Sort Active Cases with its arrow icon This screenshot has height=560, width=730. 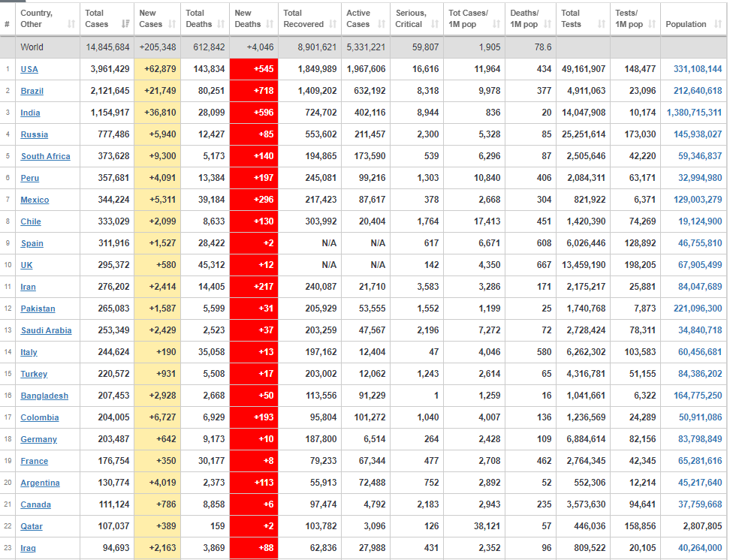pos(382,24)
